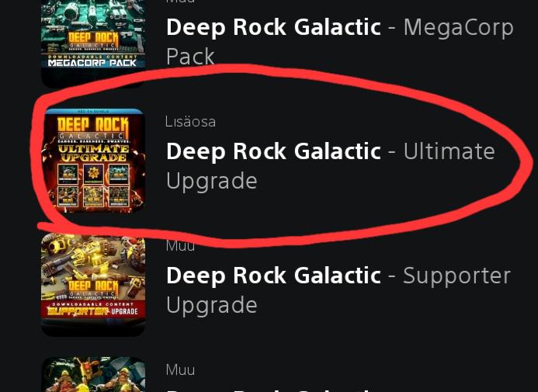
Task: Open Deep Rock Galactic - Supporter Upgrade title
Action: point(338,290)
